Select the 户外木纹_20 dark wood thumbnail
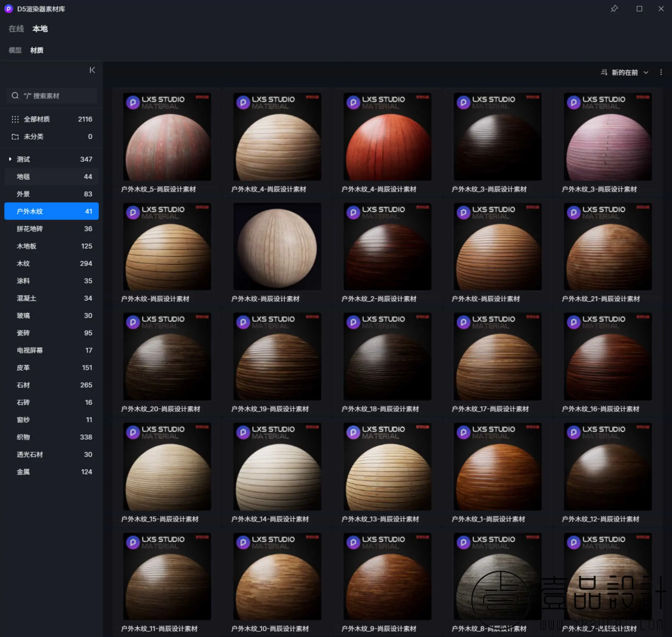The height and width of the screenshot is (637, 672). click(167, 356)
